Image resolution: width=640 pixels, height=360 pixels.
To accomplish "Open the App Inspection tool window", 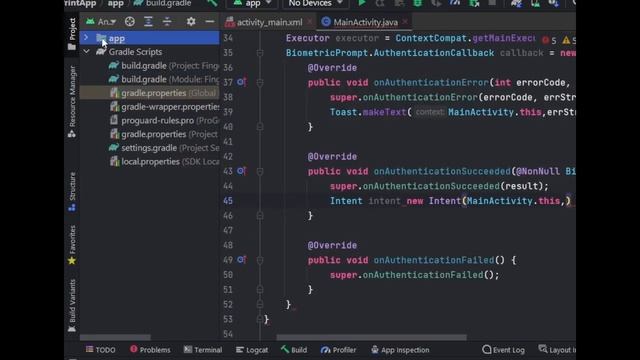I will tap(400, 350).
